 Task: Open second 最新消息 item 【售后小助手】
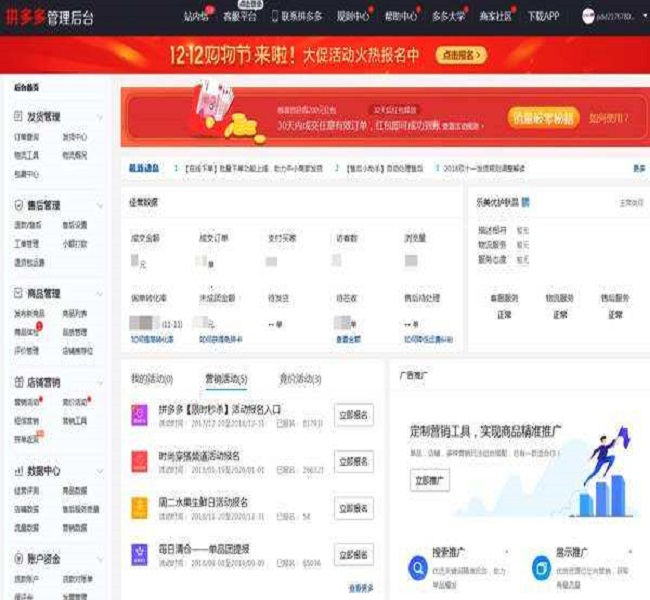pos(384,168)
